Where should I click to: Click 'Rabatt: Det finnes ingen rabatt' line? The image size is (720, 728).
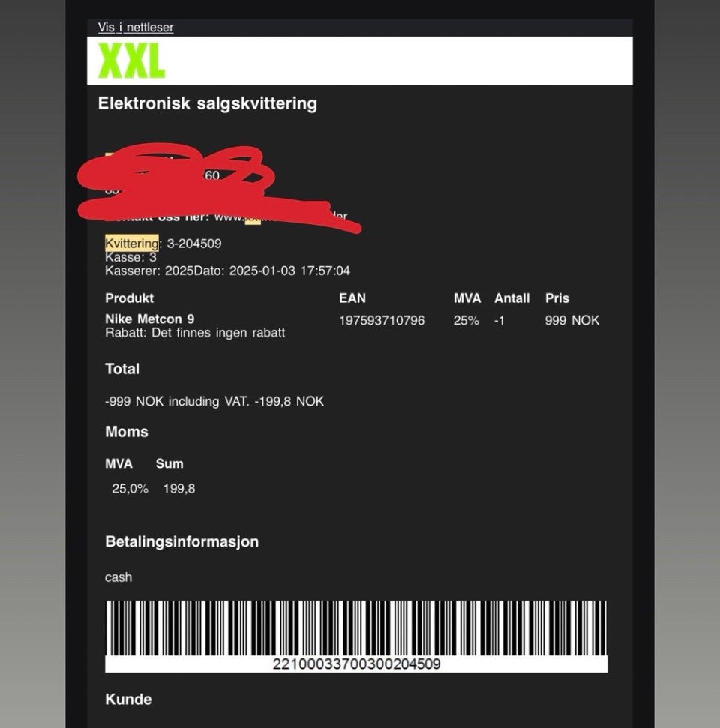coord(195,333)
